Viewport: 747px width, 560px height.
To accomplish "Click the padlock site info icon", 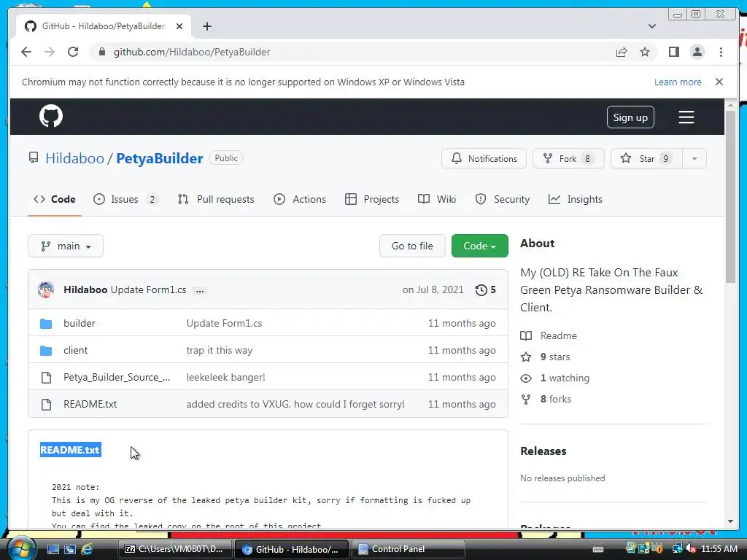I will [x=101, y=52].
